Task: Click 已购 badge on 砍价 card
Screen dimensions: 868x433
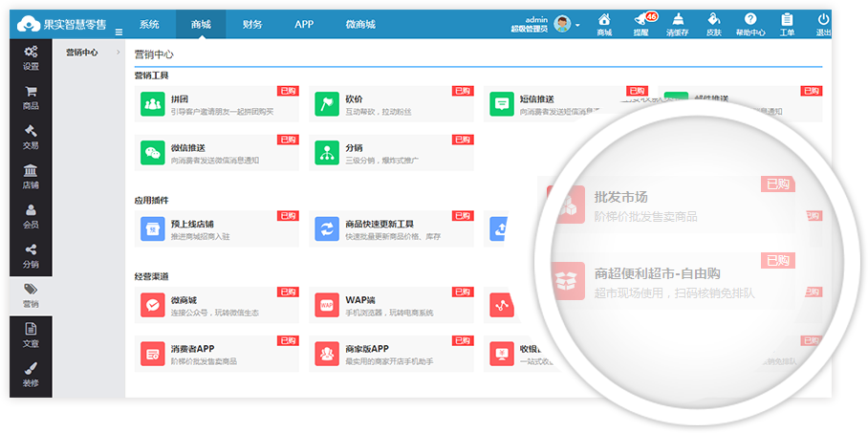Action: click(463, 91)
